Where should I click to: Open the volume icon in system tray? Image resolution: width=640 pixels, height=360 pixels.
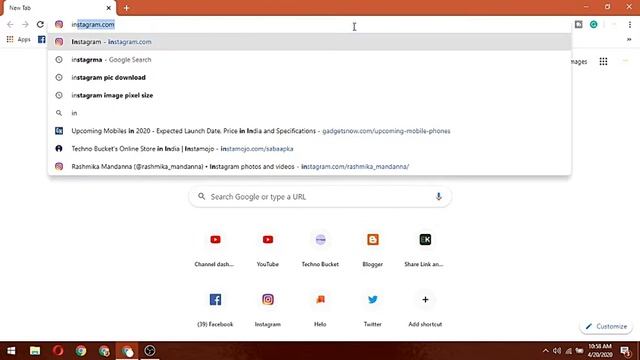click(x=557, y=351)
